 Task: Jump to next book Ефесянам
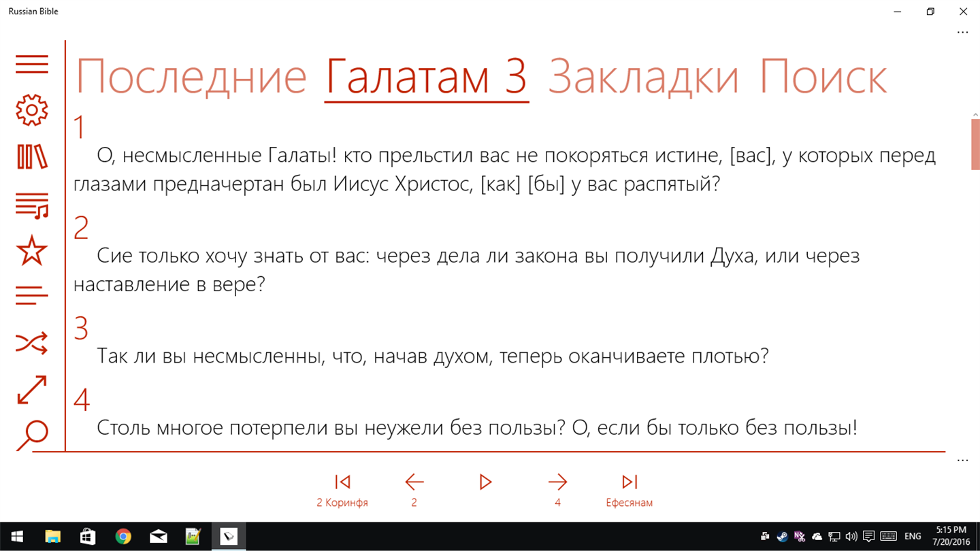(x=630, y=490)
